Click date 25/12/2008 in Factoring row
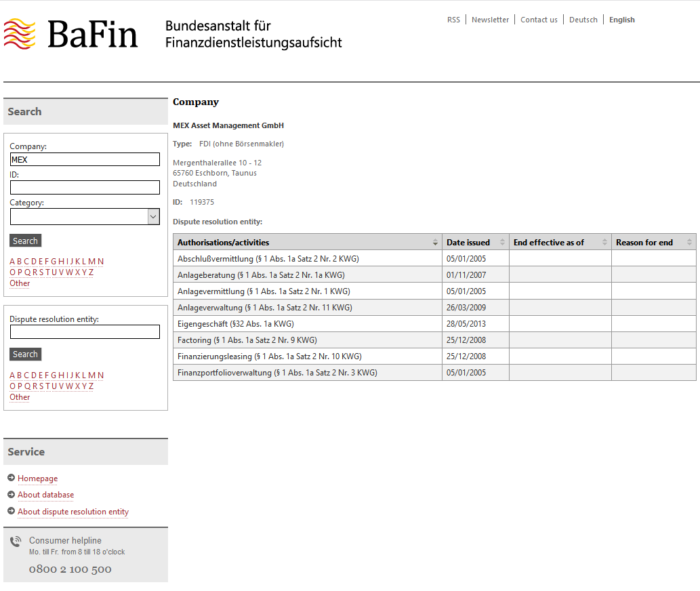The height and width of the screenshot is (591, 700). tap(466, 340)
